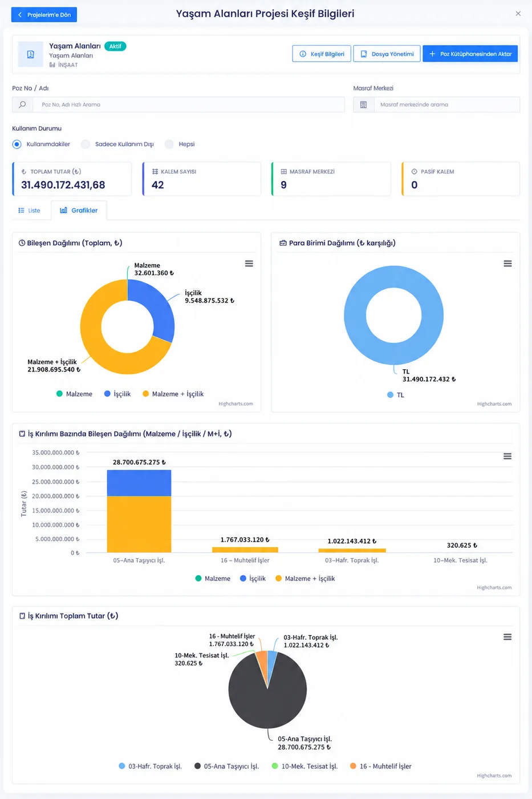Open Dosya Yönetimi button

pos(387,54)
